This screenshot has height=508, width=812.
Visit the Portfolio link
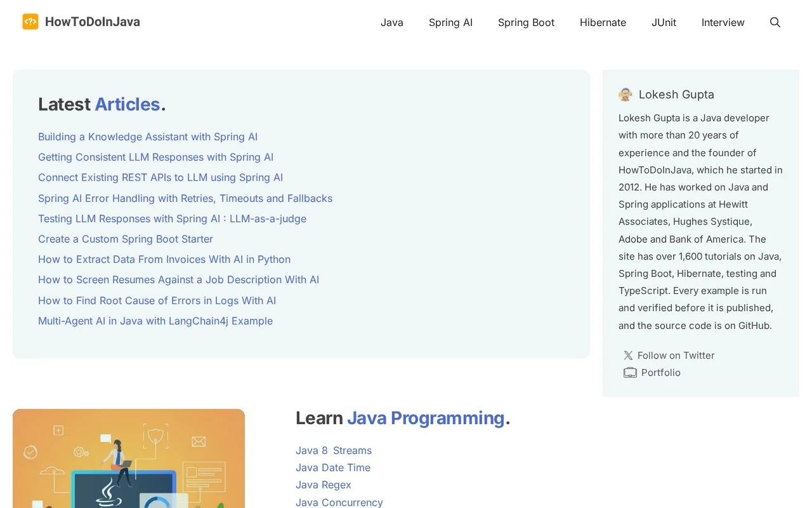(x=661, y=373)
